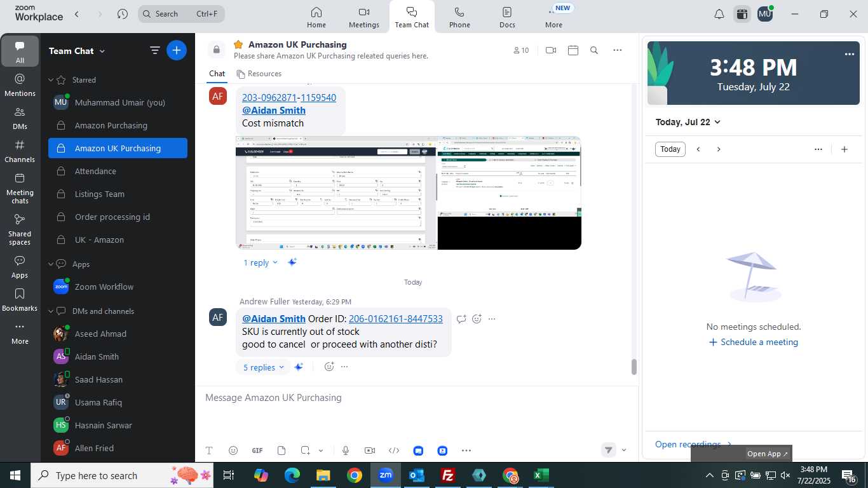Click the Today button in calendar panel
Screen dimensions: 868x488
click(670, 149)
